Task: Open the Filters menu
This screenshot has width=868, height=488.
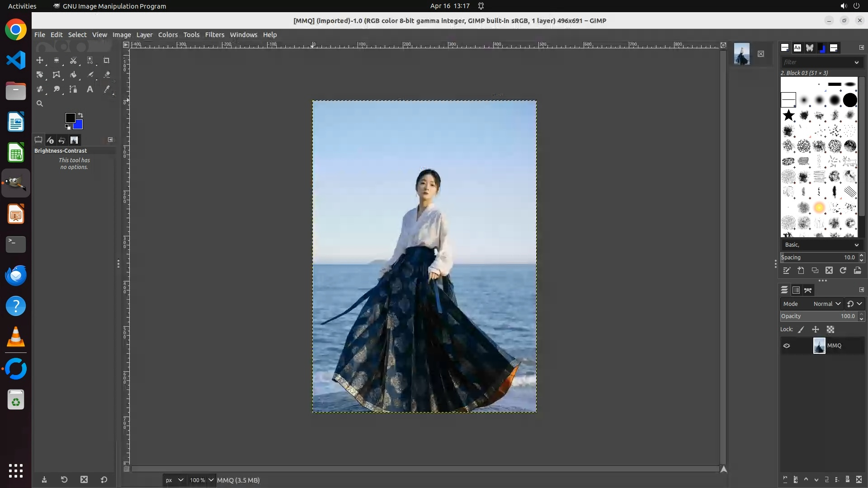Action: [214, 35]
